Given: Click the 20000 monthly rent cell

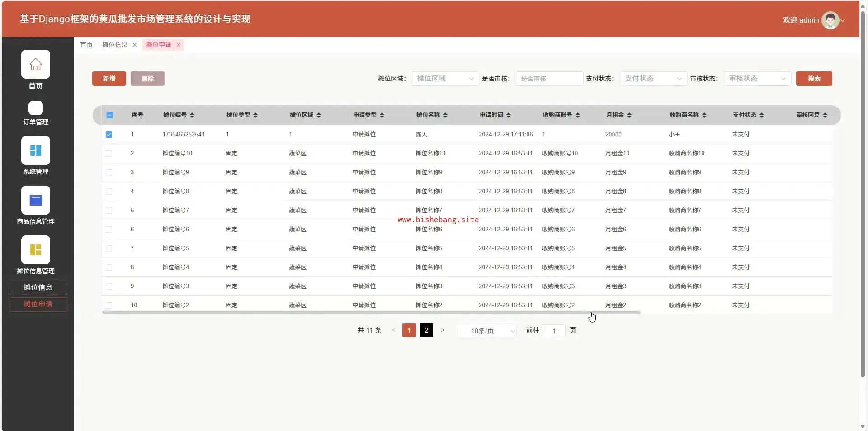Looking at the screenshot, I should click(x=613, y=135).
